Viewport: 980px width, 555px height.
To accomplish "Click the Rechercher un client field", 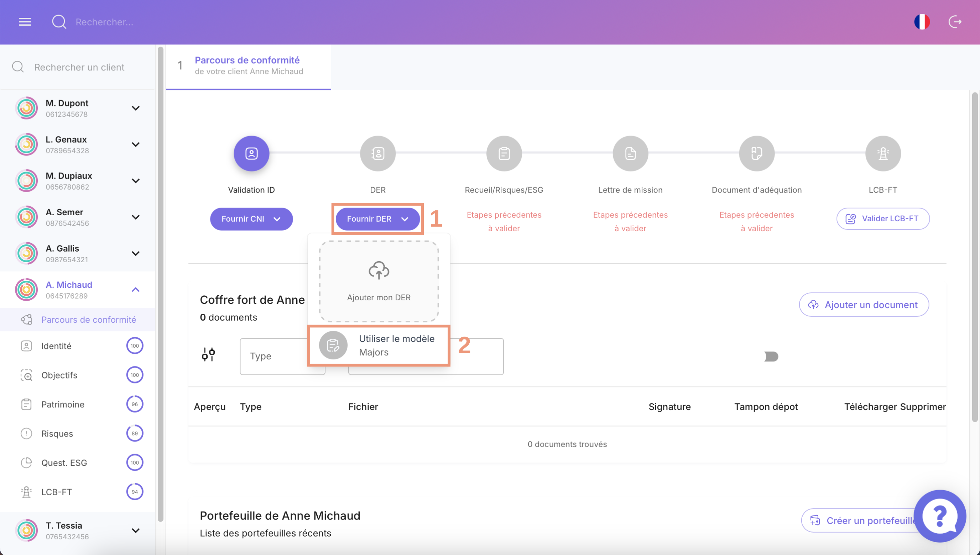I will [79, 67].
